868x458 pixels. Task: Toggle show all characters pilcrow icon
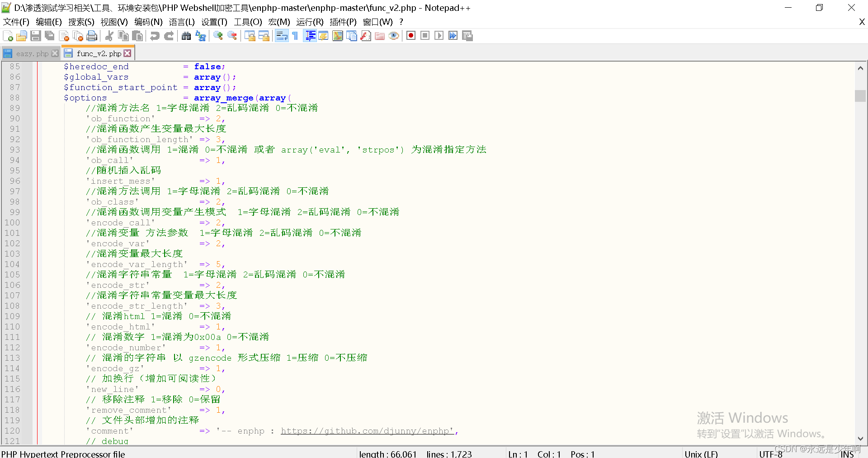tap(295, 36)
